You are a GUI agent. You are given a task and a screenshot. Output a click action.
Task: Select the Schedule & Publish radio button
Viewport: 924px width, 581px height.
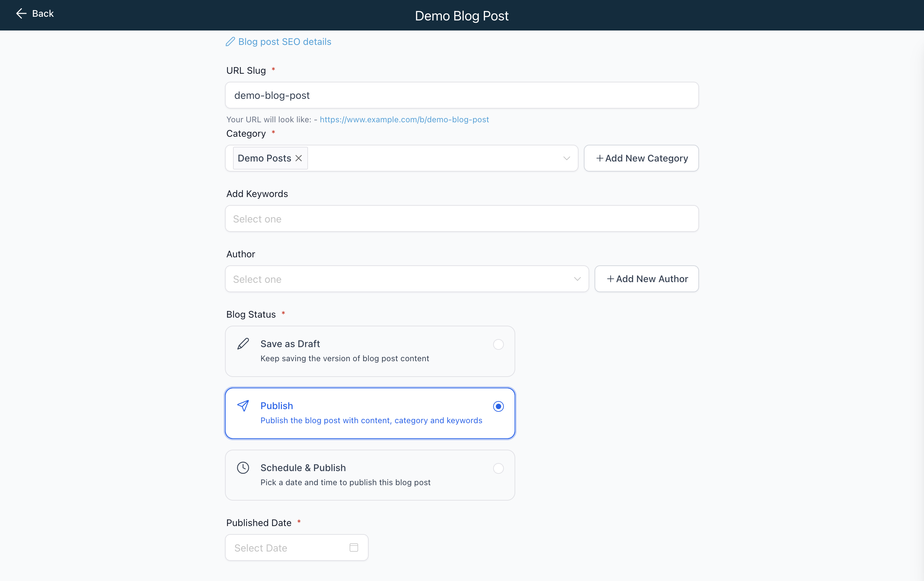click(x=498, y=468)
